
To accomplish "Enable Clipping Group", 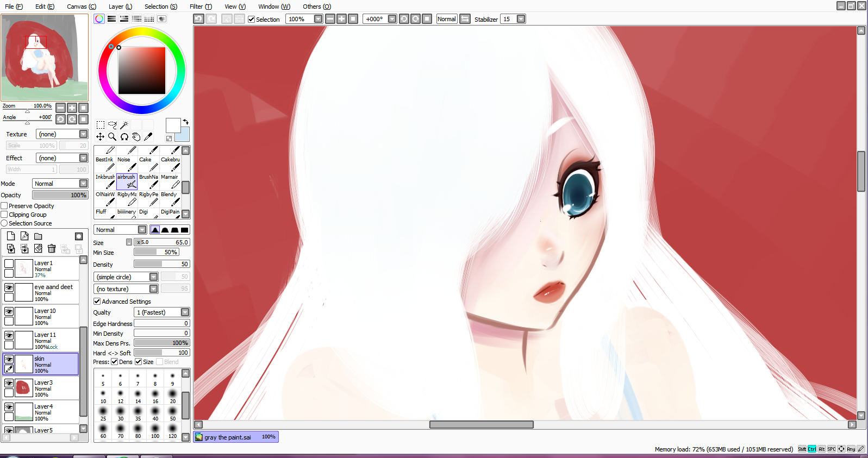I will tap(4, 215).
